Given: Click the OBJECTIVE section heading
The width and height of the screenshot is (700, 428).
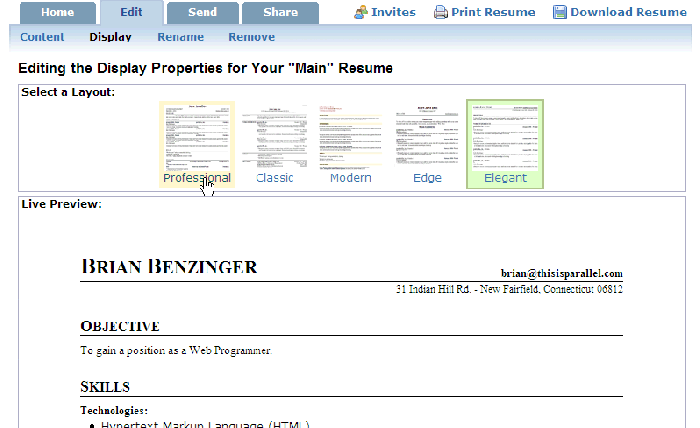Looking at the screenshot, I should point(120,326).
